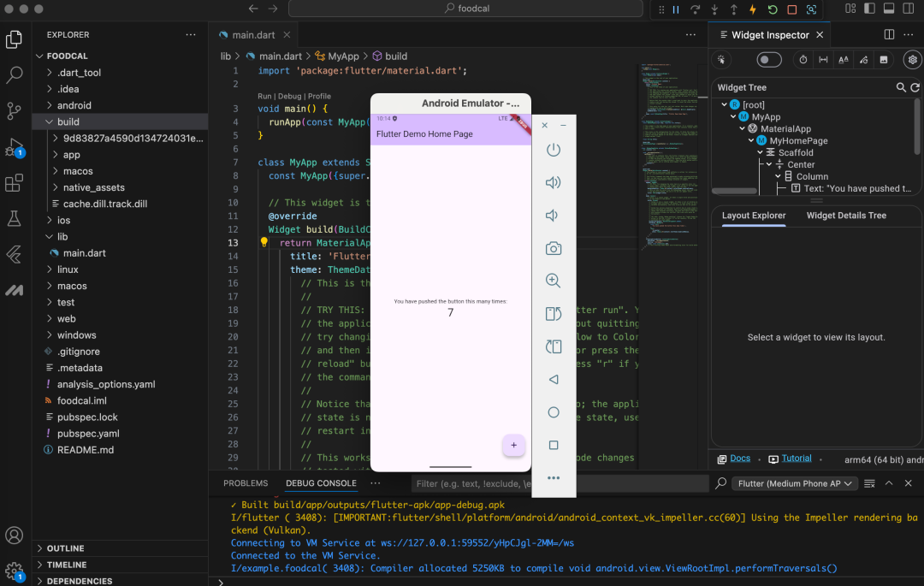This screenshot has height=586, width=924.
Task: Open the Manage gear menu
Action: [15, 571]
